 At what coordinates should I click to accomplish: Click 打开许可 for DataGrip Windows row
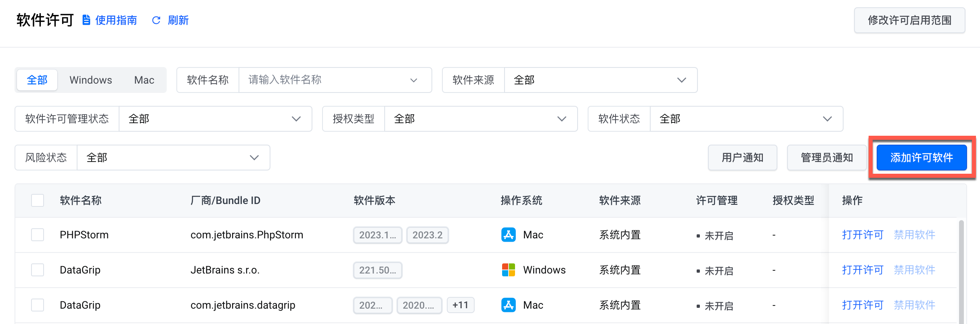[x=863, y=270]
